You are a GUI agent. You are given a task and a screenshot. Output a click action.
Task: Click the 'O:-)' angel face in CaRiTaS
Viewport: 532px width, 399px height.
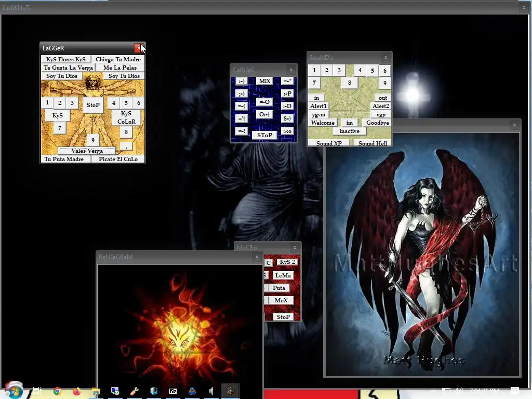(264, 114)
